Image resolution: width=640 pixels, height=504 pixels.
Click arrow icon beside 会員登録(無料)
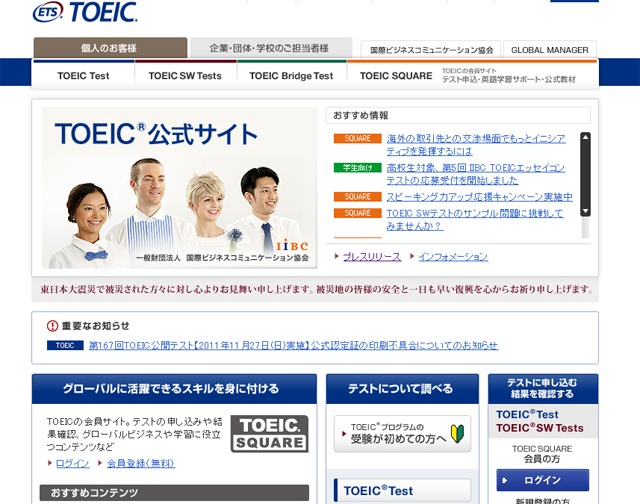100,463
